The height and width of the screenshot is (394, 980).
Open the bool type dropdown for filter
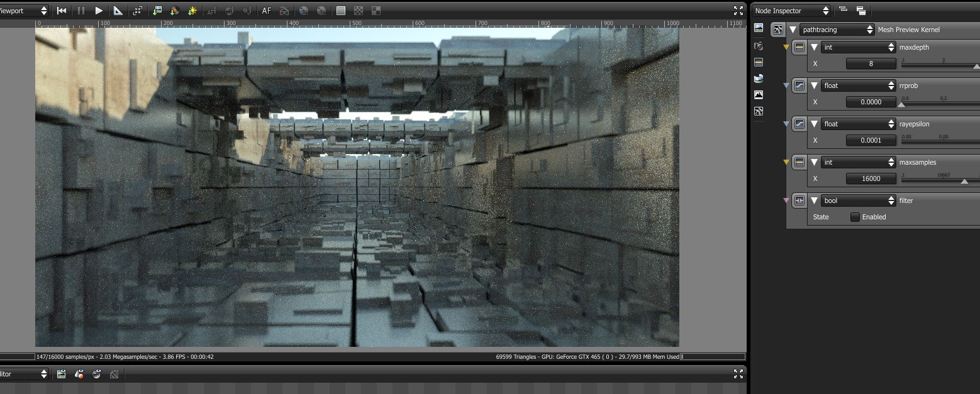pos(858,200)
